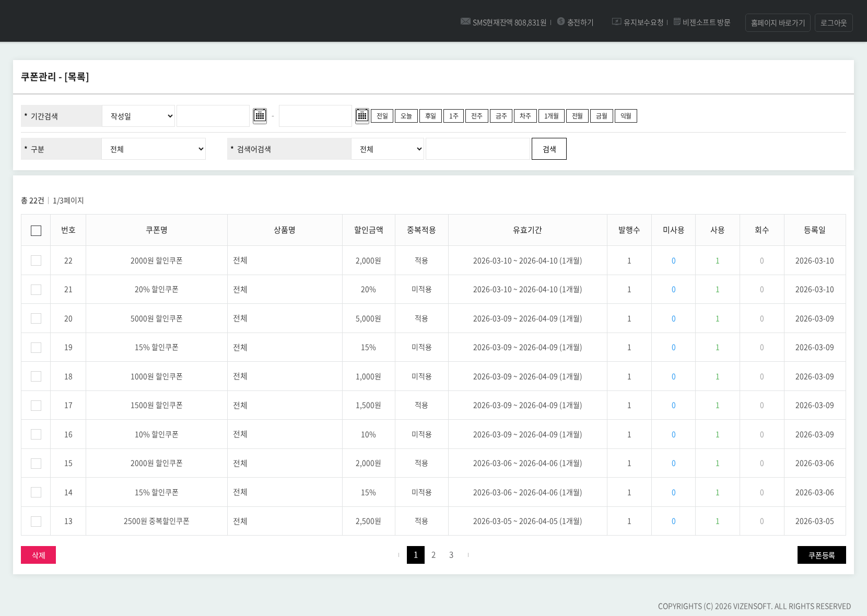Click the pink 삭제 delete button

coord(38,555)
